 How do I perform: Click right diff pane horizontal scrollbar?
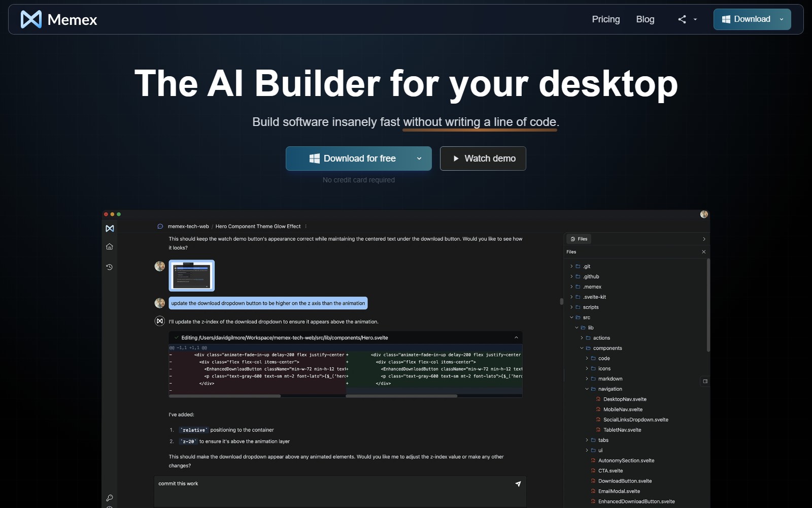[401, 396]
